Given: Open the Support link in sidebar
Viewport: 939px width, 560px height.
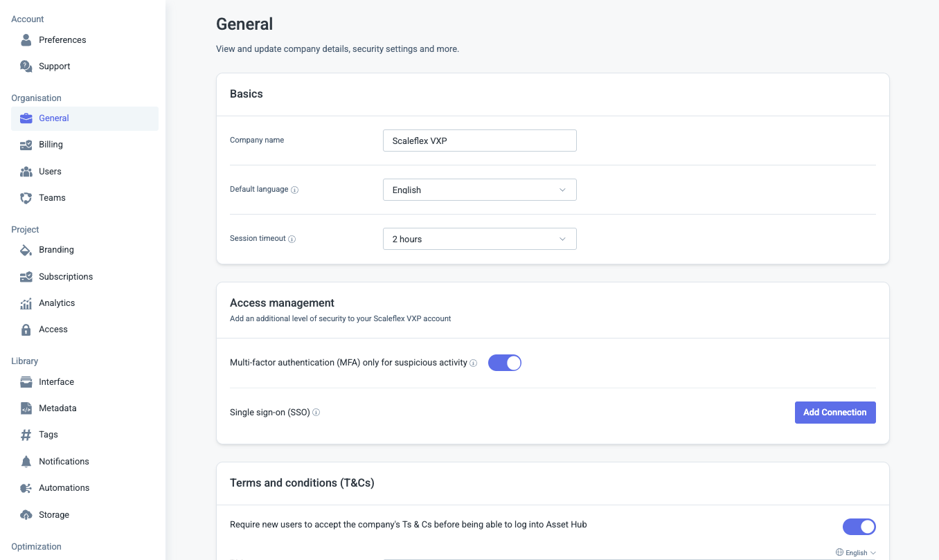Looking at the screenshot, I should tap(54, 66).
